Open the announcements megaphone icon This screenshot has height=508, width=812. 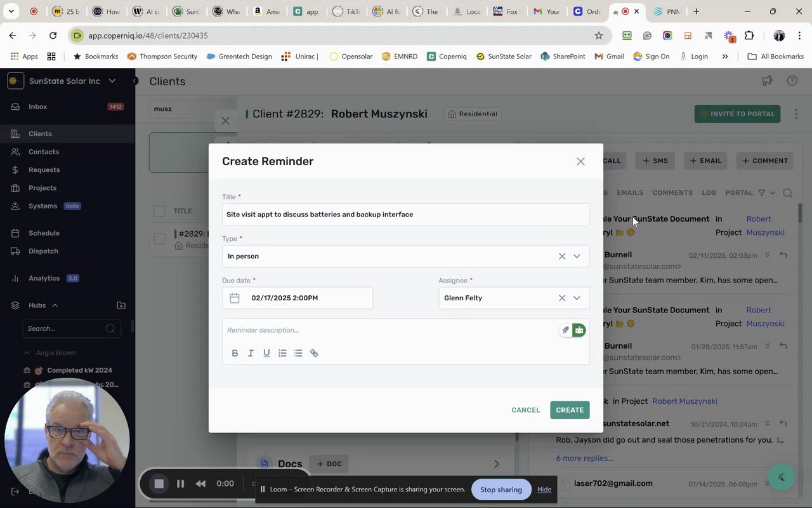(767, 81)
